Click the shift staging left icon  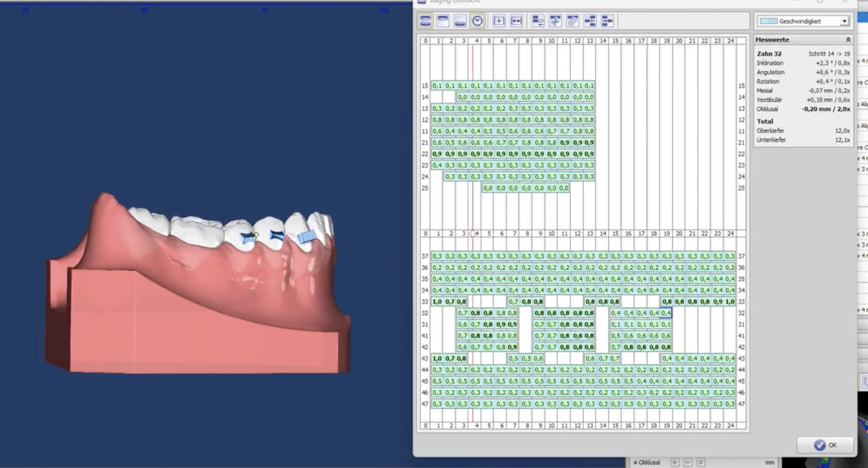(x=538, y=21)
